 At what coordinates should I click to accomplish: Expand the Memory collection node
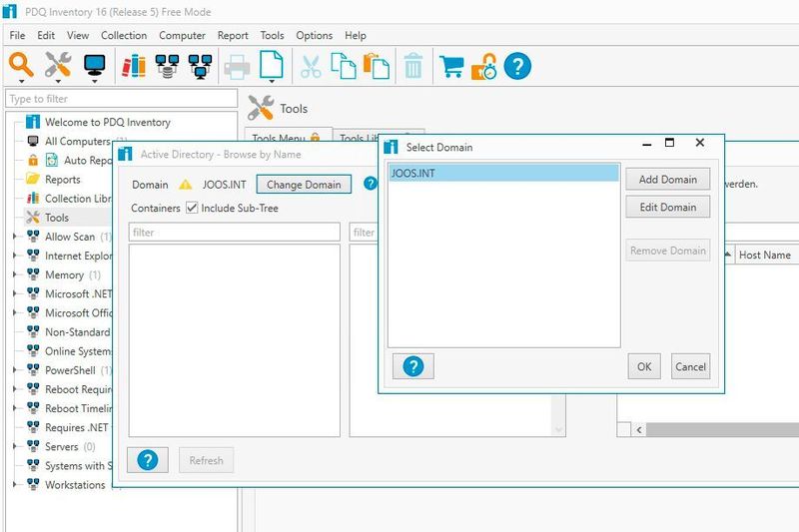pos(15,274)
